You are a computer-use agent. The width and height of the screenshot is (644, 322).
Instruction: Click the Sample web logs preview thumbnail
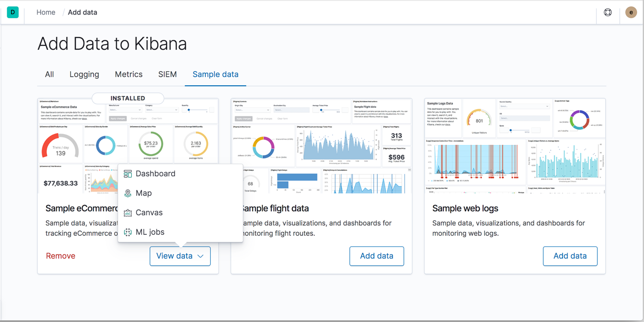click(514, 146)
